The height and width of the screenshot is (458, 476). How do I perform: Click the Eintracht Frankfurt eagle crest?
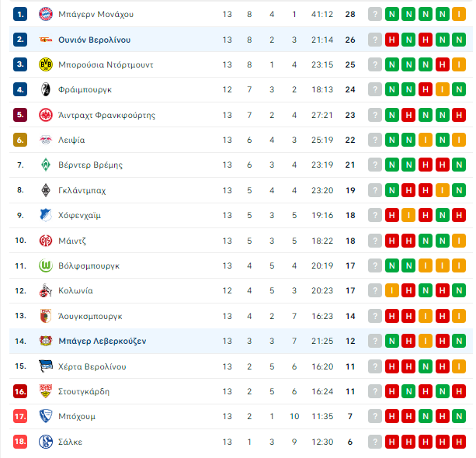click(x=46, y=115)
